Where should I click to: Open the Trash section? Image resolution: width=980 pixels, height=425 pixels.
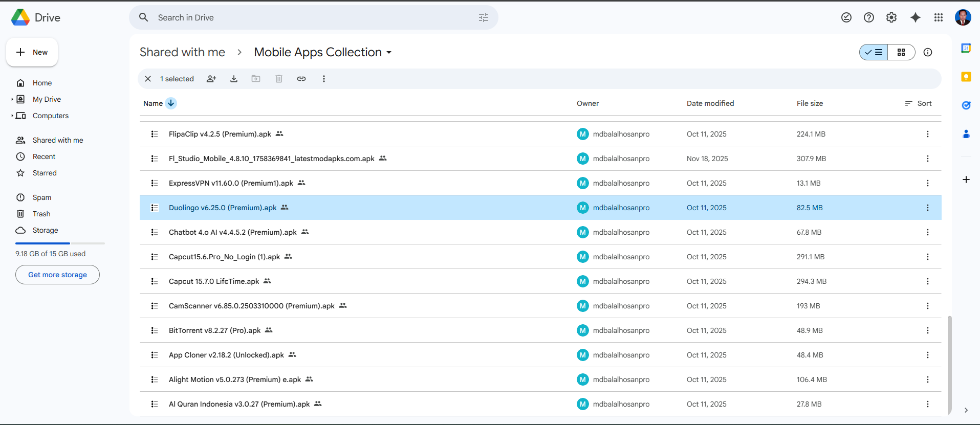[x=41, y=214]
